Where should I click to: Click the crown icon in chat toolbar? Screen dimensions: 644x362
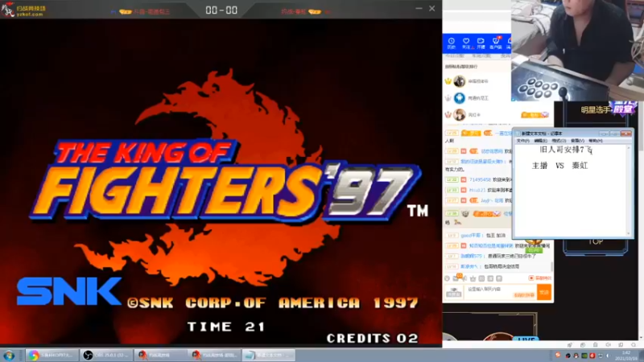(x=473, y=278)
